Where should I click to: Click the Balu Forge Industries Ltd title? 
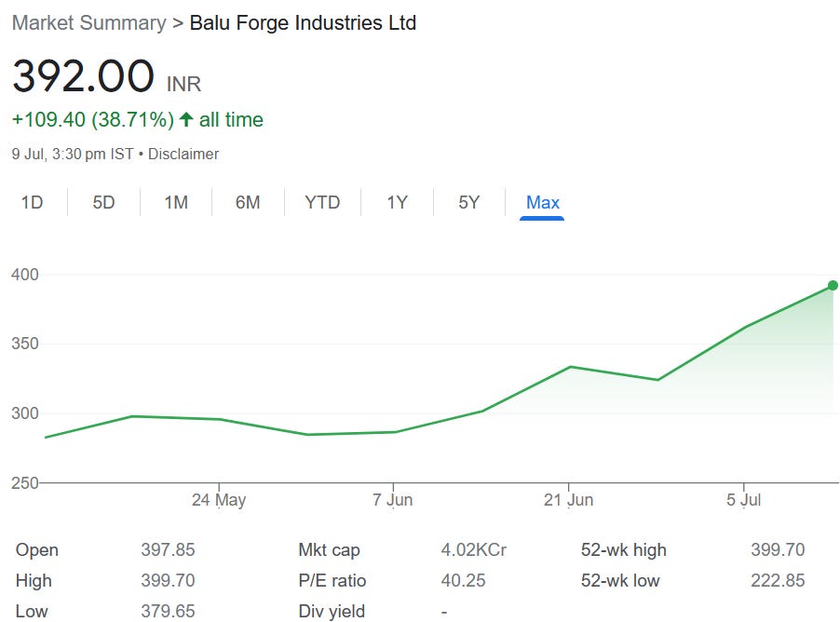(x=303, y=23)
